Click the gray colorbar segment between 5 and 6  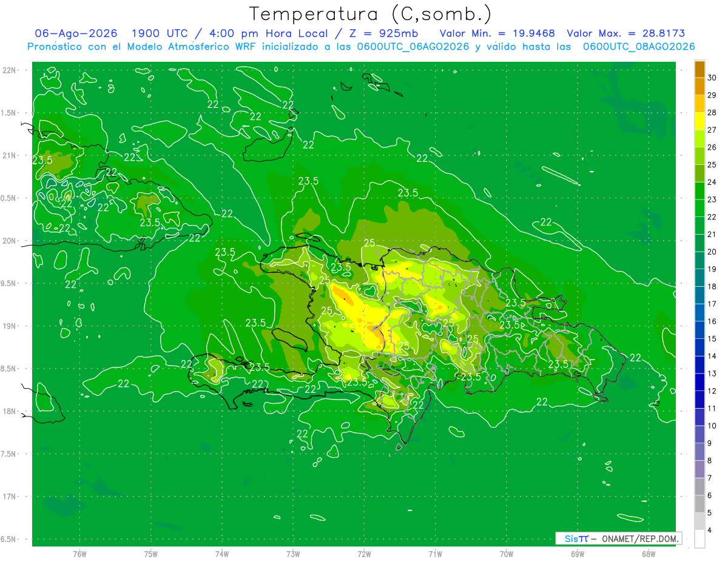pyautogui.click(x=699, y=504)
